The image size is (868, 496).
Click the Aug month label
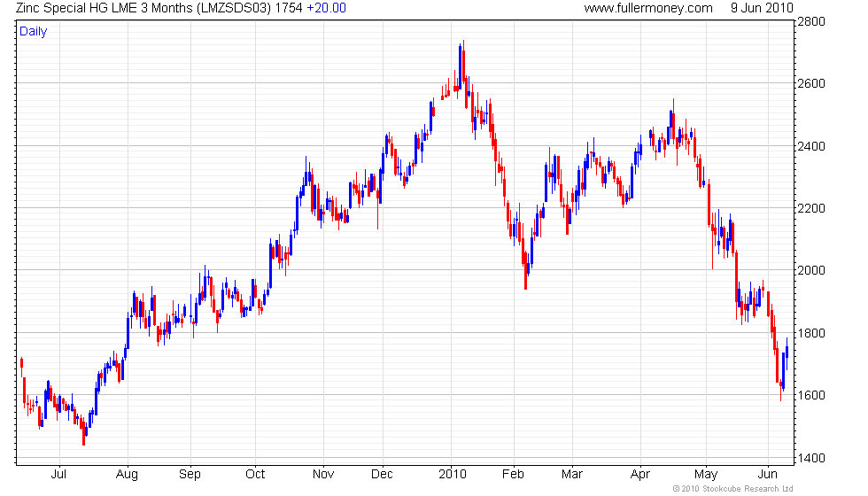tap(127, 475)
